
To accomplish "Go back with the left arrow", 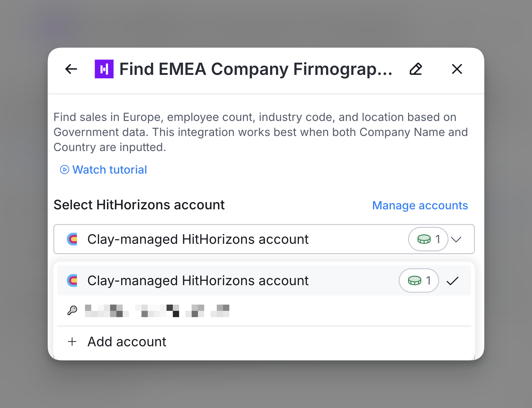I will [x=71, y=69].
